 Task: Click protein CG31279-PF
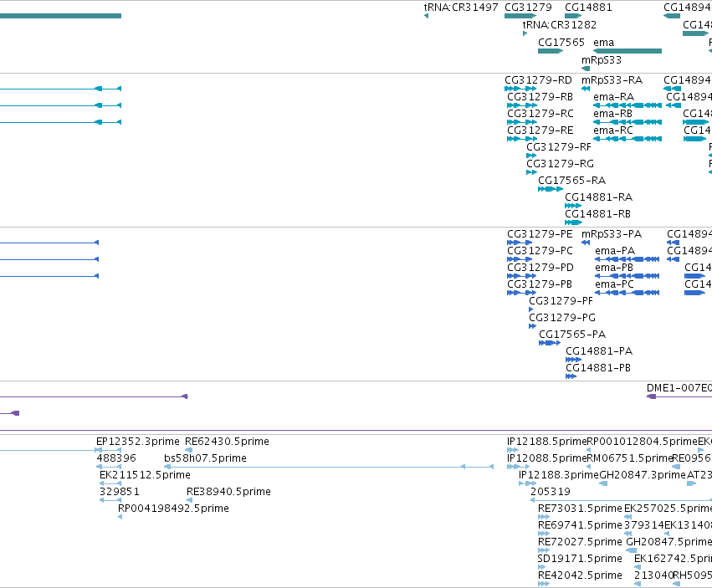click(x=561, y=301)
